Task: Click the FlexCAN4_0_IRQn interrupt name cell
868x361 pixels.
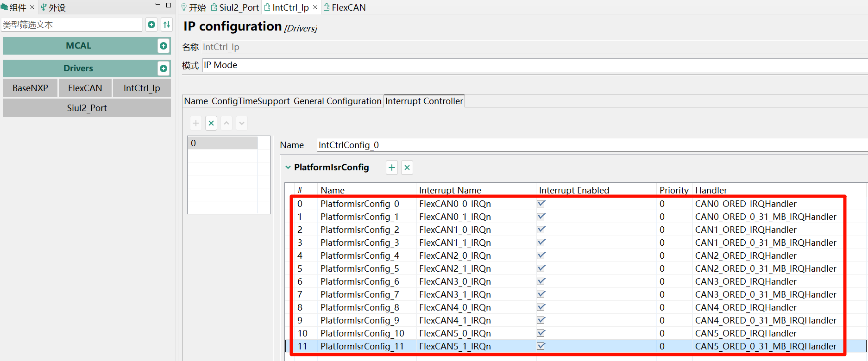Action: 455,307
